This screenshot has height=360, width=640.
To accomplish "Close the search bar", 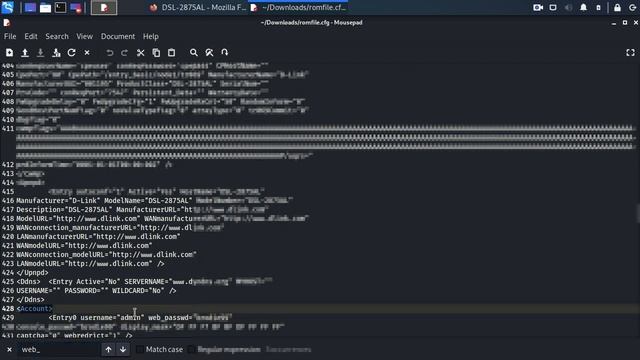I will [9, 349].
